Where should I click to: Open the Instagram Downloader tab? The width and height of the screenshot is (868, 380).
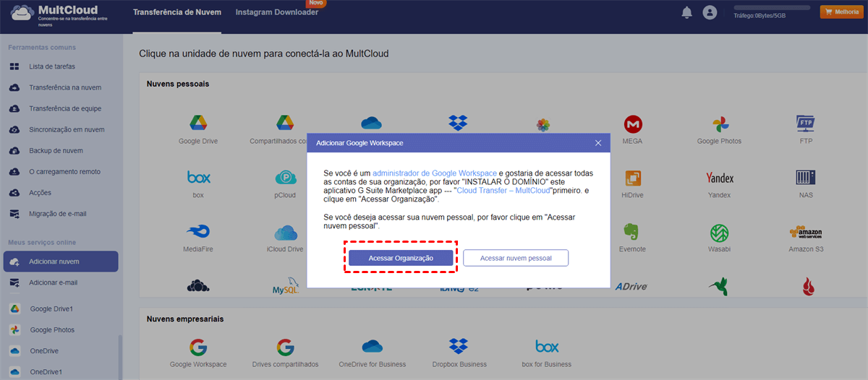[x=276, y=12]
